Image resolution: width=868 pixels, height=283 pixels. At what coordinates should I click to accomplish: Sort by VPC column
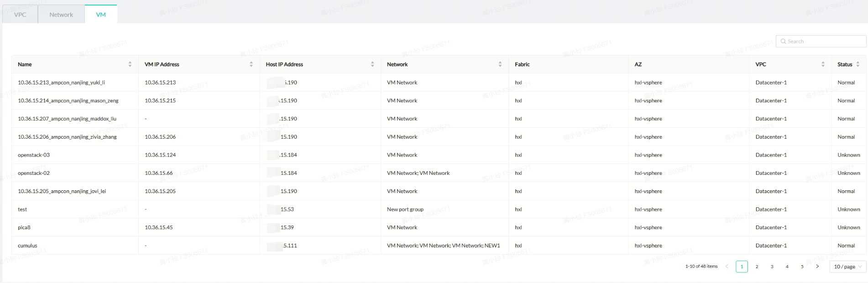(x=823, y=64)
